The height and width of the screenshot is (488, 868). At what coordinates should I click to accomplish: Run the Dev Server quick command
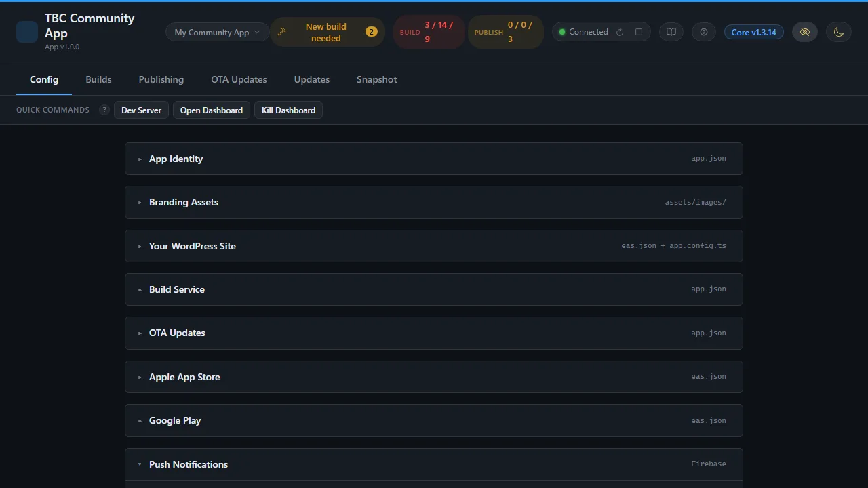point(141,110)
